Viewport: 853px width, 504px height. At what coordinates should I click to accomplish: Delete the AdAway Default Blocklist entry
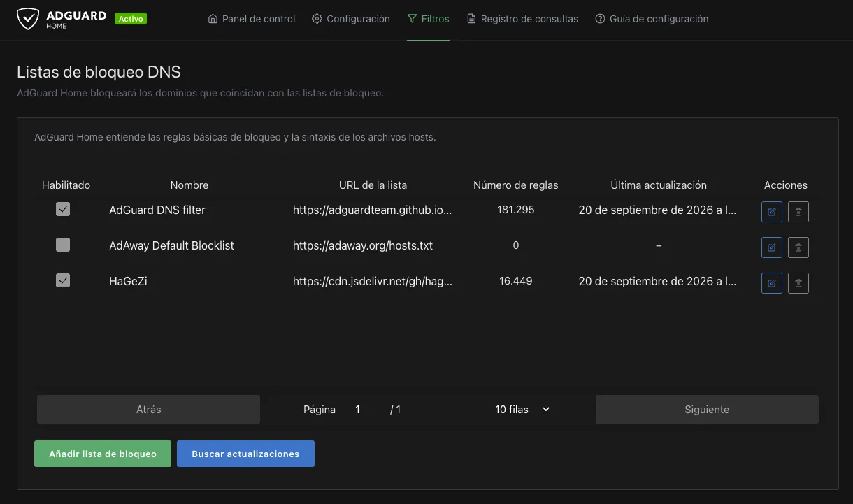[x=798, y=247]
